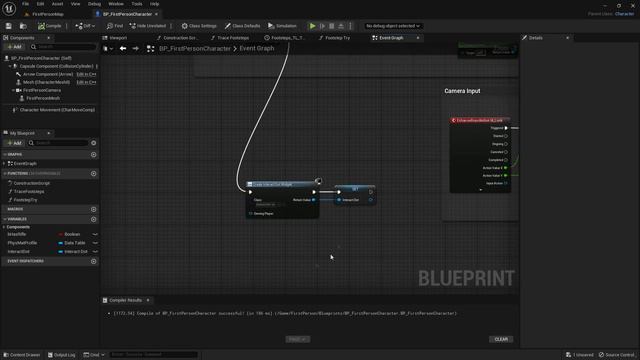
Task: Select Capsule Component in the tree
Action: 56,66
